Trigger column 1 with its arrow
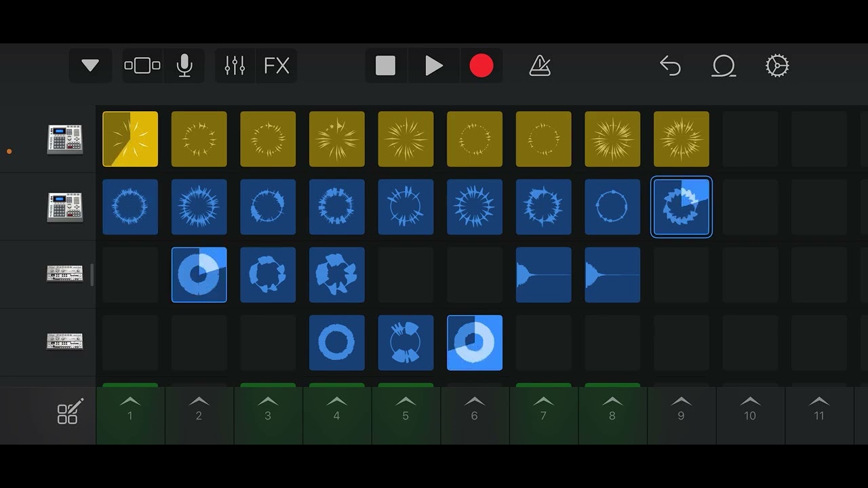The height and width of the screenshot is (488, 868). tap(130, 408)
